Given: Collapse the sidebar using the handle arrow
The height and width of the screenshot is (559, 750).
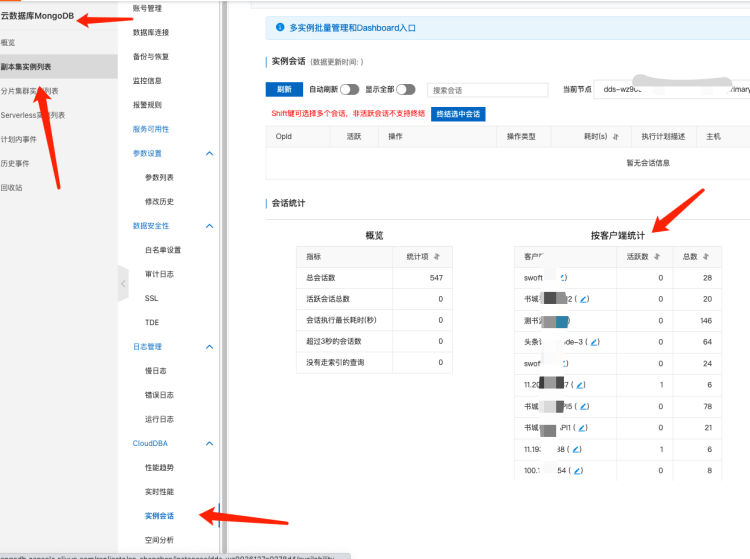Looking at the screenshot, I should point(123,284).
